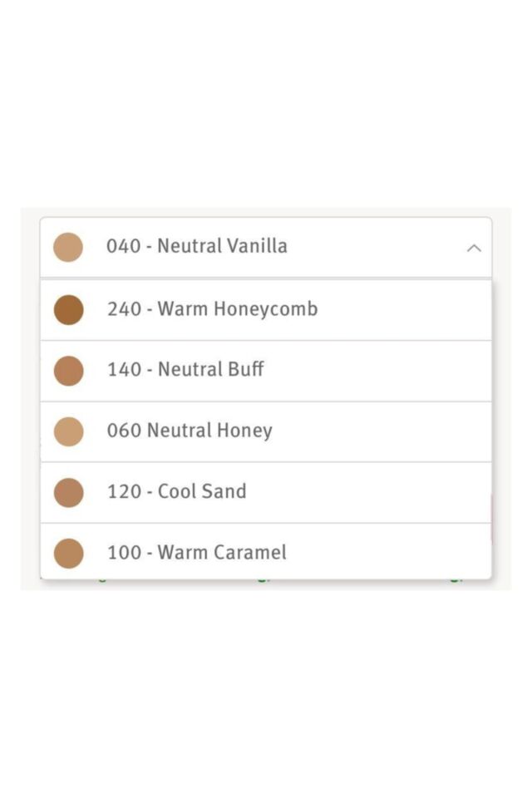Pick the 140 Neutral Buff swatch circle
This screenshot has height=798, width=532.
tap(68, 371)
